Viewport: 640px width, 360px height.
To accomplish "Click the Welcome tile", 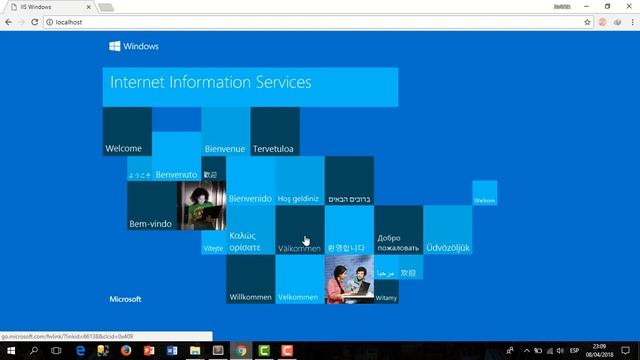I will 127,131.
